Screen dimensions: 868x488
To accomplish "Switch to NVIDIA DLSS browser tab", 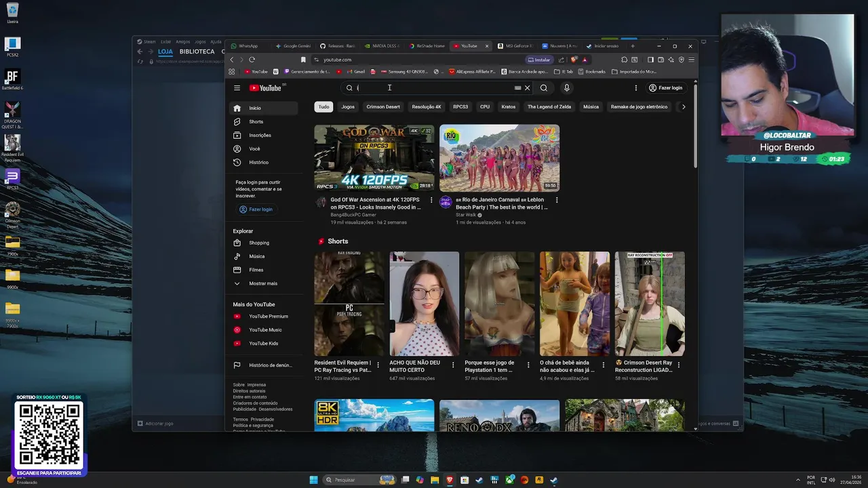I will 382,46.
